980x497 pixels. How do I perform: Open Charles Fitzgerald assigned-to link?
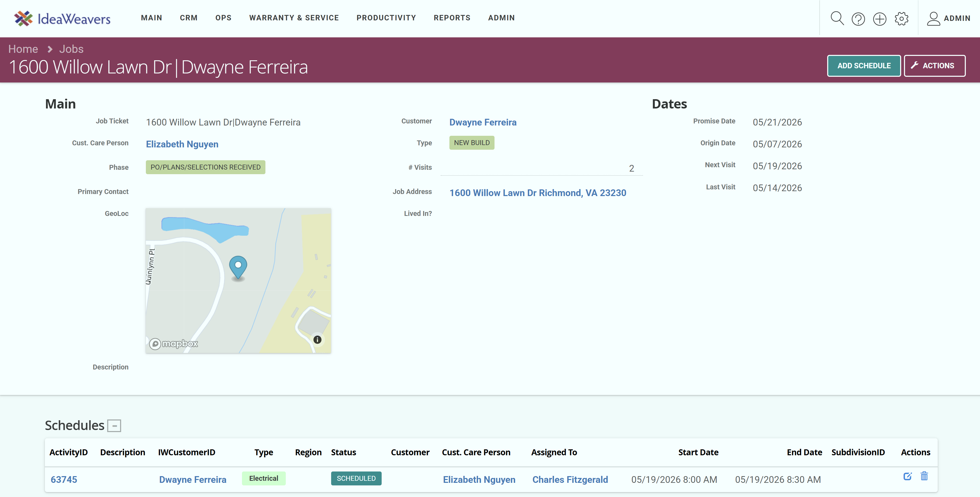pyautogui.click(x=570, y=480)
